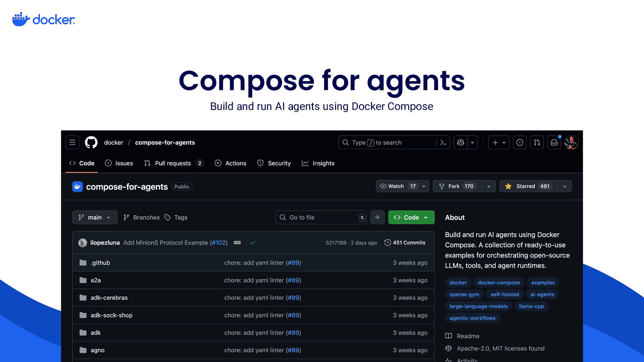644x362 pixels.
Task: Select the large-language-models topic tag
Action: click(x=479, y=306)
